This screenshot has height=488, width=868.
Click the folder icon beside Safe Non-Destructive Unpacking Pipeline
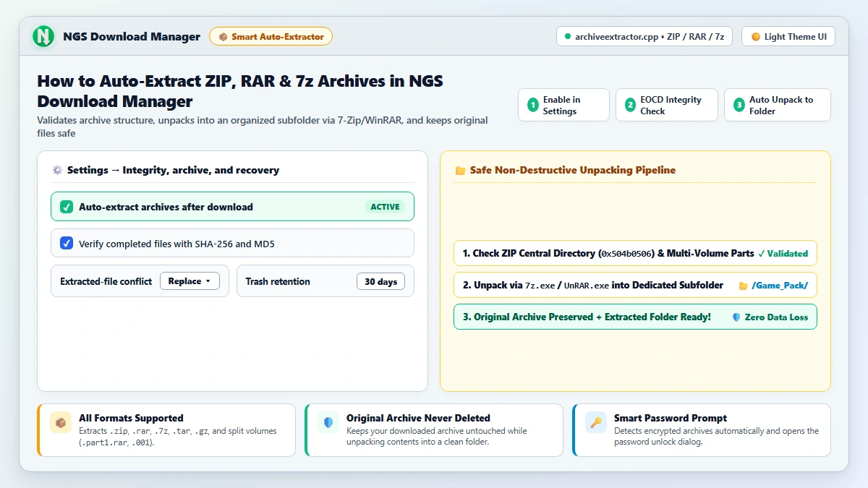(460, 171)
